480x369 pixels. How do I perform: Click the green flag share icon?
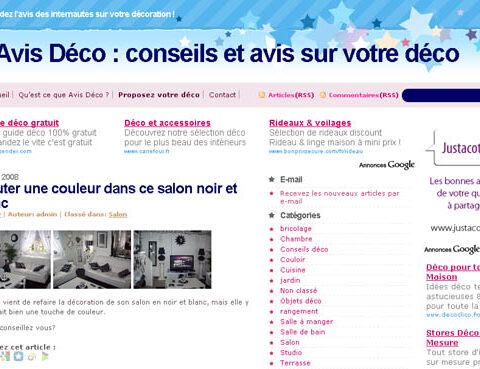[x=45, y=356]
